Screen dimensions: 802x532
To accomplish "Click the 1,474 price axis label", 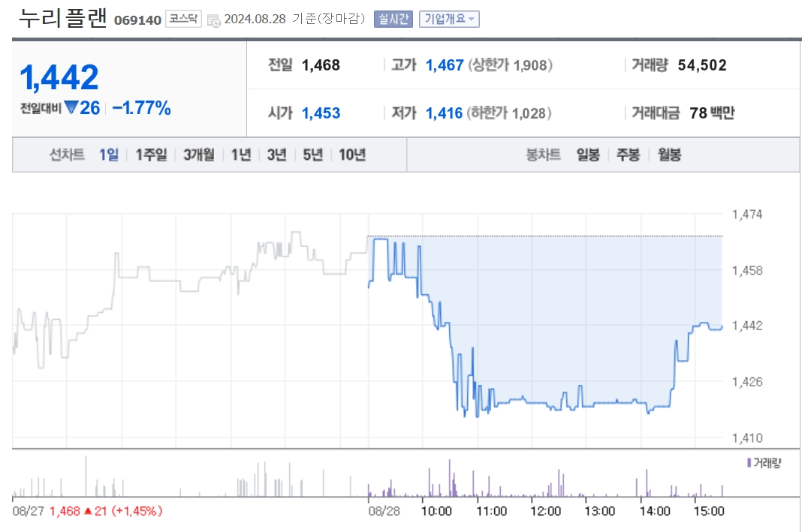I will click(746, 215).
